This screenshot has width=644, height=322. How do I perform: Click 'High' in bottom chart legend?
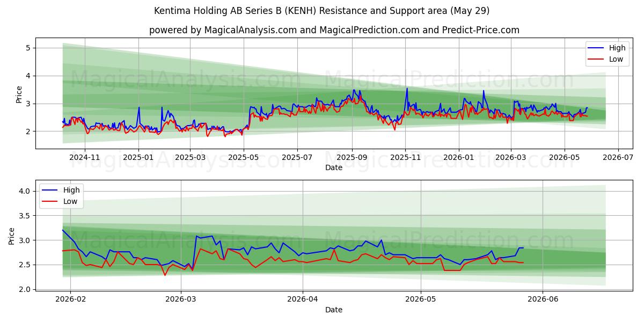click(x=71, y=190)
